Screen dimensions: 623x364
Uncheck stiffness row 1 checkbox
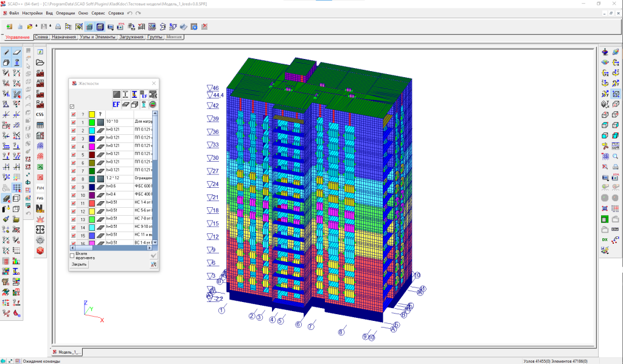[x=74, y=122]
